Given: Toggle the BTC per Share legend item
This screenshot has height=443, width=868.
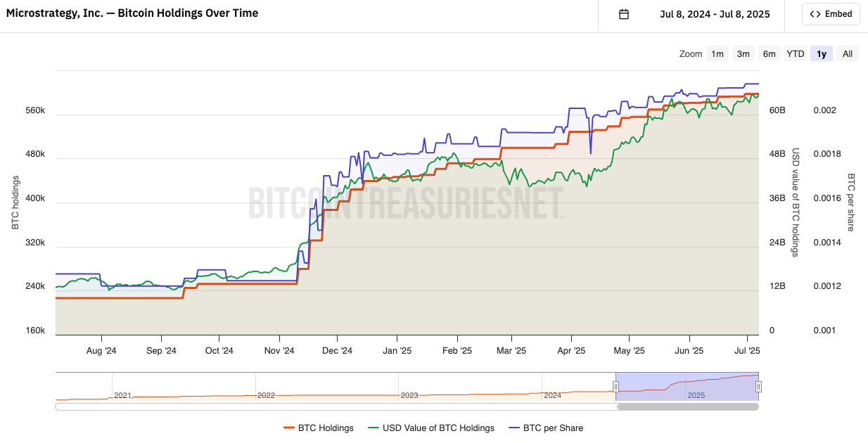Looking at the screenshot, I should pos(545,428).
